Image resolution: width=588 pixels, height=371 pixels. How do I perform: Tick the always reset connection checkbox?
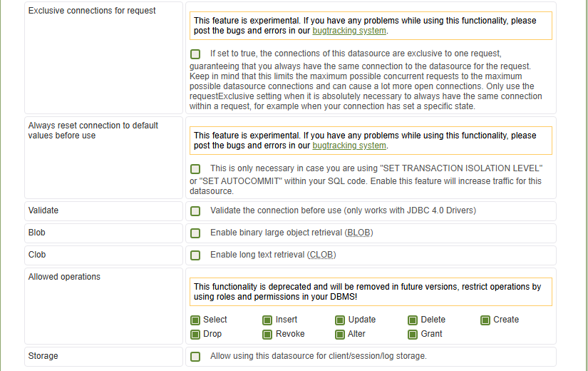(x=195, y=169)
